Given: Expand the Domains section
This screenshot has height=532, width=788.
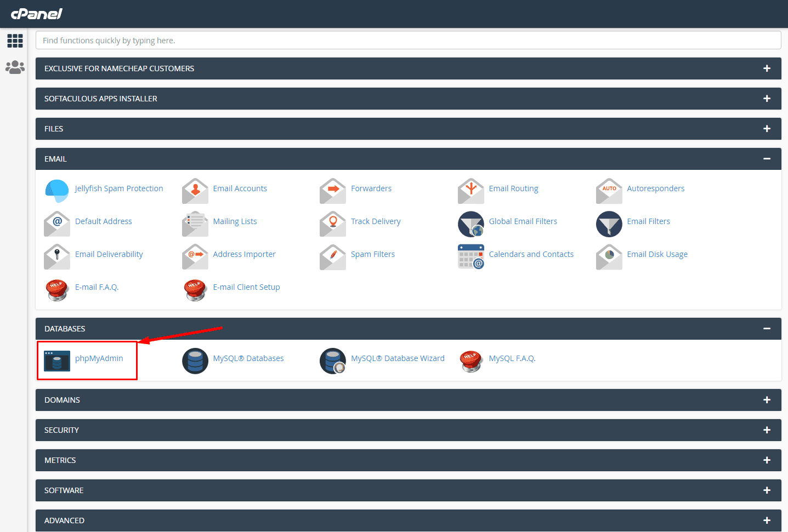Looking at the screenshot, I should click(767, 400).
